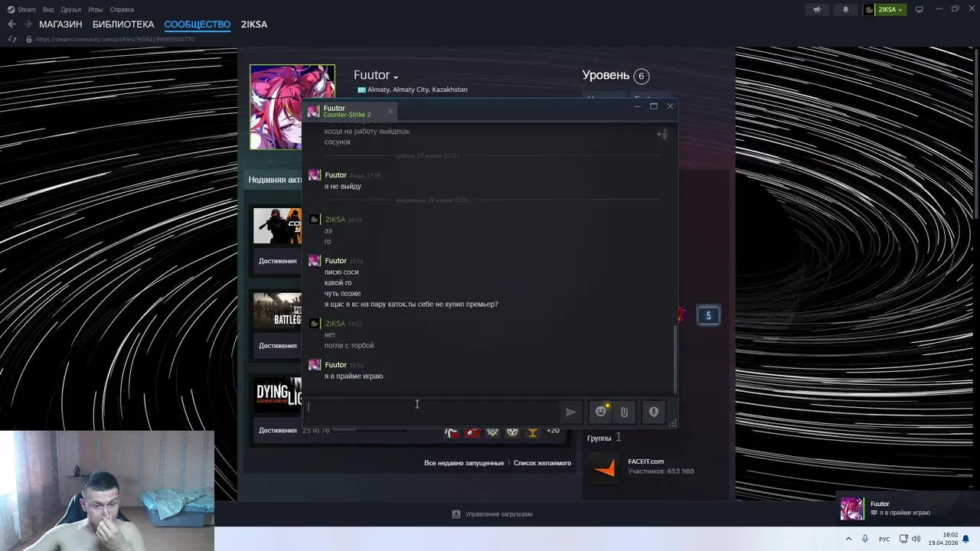Go back with the navigation arrow
The width and height of the screenshot is (980, 551).
(x=11, y=24)
